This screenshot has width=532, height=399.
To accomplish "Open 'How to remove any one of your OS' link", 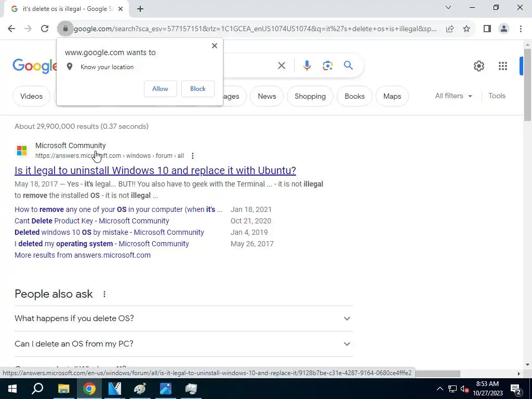I will coord(118,210).
